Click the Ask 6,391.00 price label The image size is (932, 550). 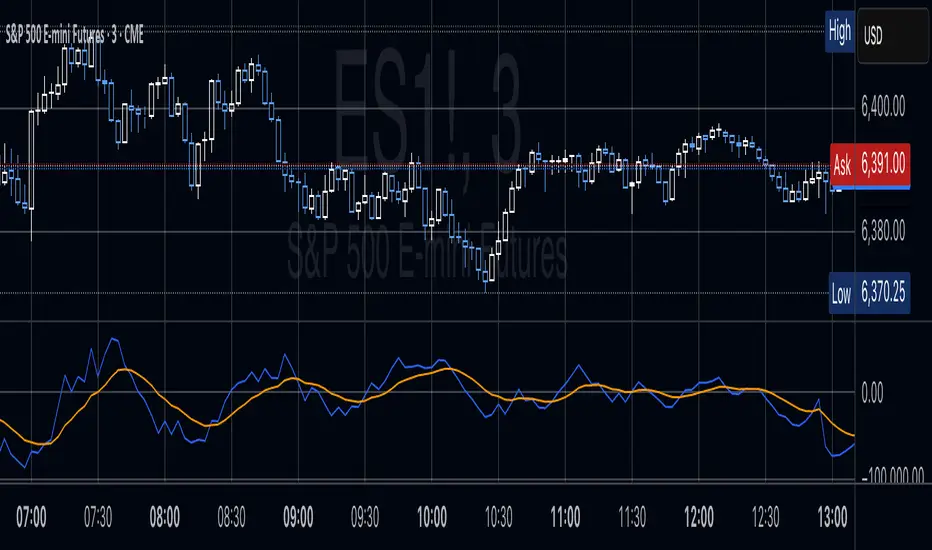click(870, 164)
